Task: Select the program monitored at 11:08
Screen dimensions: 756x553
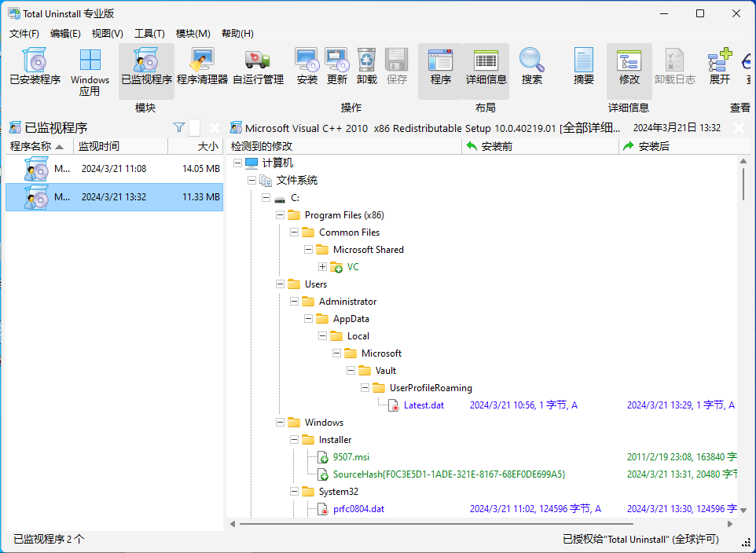Action: 114,169
